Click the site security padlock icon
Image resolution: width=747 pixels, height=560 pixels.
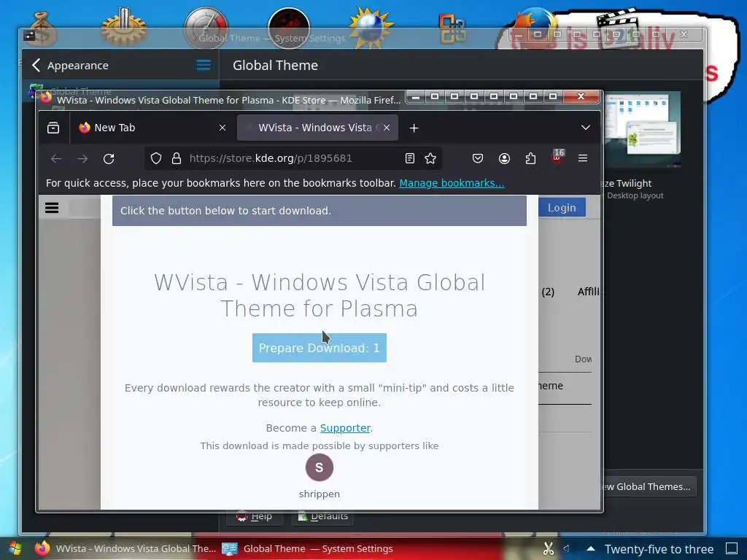coord(177,158)
